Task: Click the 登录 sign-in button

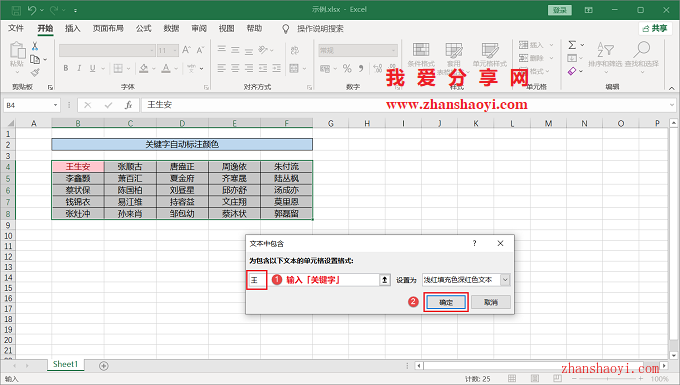Action: tap(560, 10)
